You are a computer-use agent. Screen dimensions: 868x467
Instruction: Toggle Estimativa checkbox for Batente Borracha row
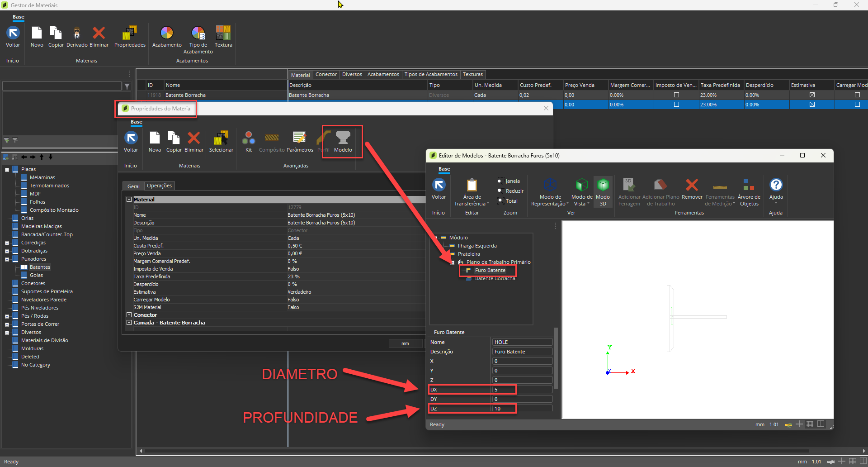pyautogui.click(x=812, y=95)
